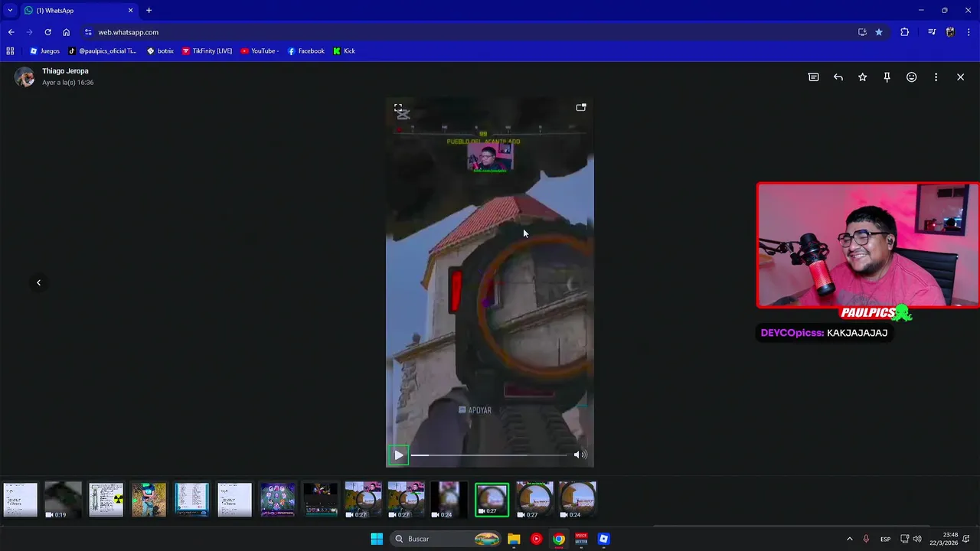
Task: Select the green-highlighted 0:27 video thumbnail
Action: [492, 500]
